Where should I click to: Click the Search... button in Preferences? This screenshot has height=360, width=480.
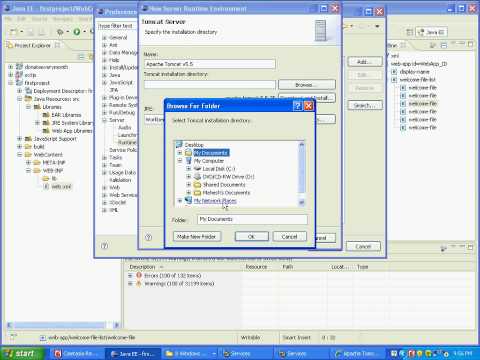(365, 105)
